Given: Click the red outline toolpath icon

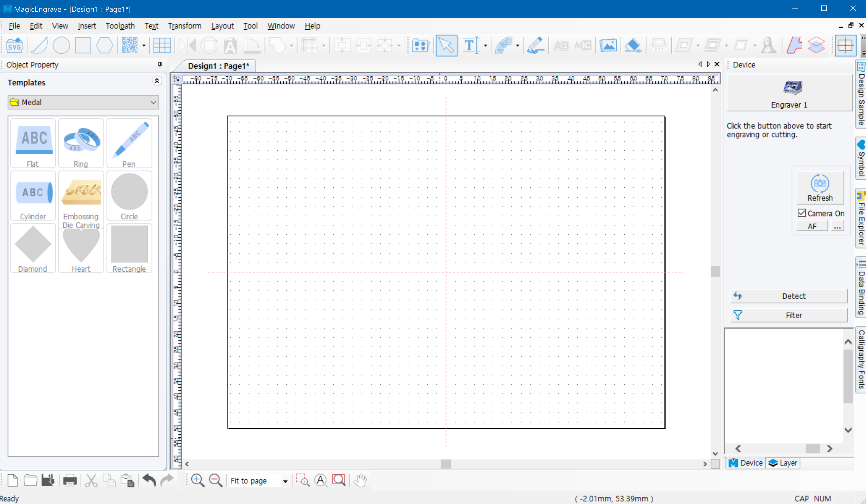Looking at the screenshot, I should point(794,45).
